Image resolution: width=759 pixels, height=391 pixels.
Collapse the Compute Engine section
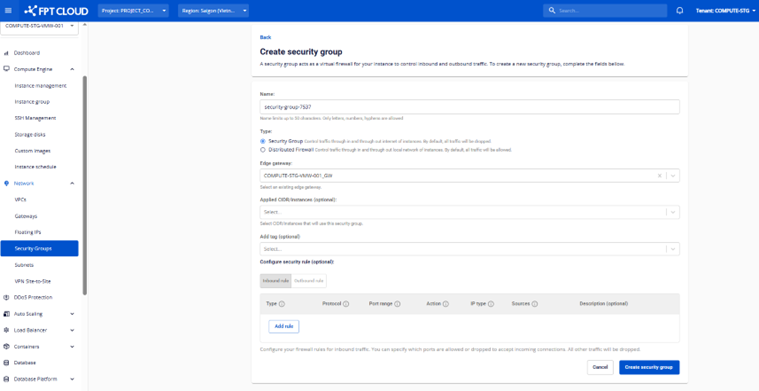click(72, 69)
